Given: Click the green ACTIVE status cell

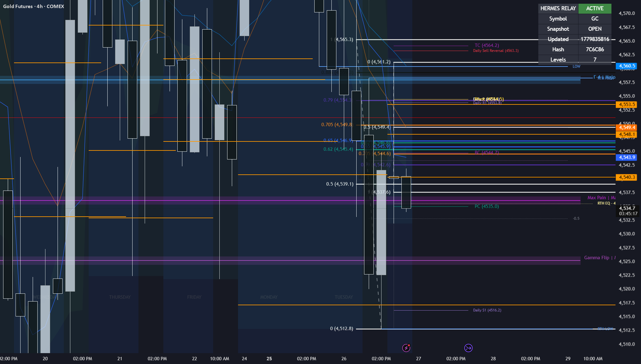Looking at the screenshot, I should [595, 8].
